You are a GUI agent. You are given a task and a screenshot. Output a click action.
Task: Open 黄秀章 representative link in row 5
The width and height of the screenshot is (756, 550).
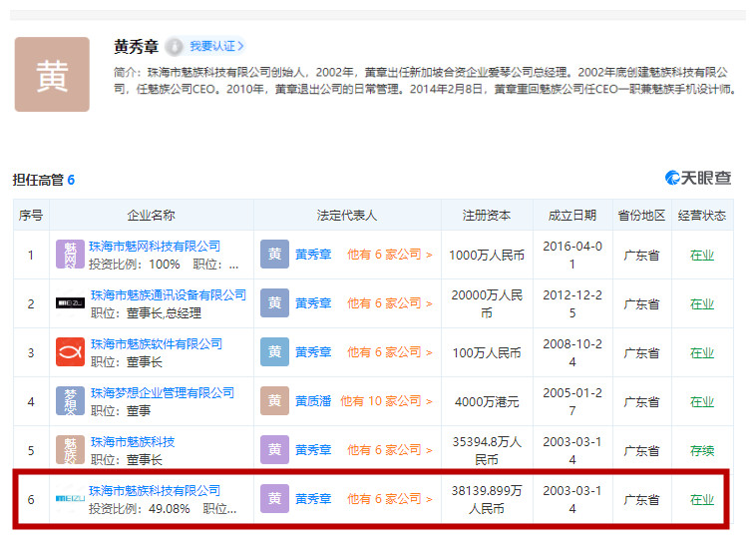pyautogui.click(x=313, y=450)
